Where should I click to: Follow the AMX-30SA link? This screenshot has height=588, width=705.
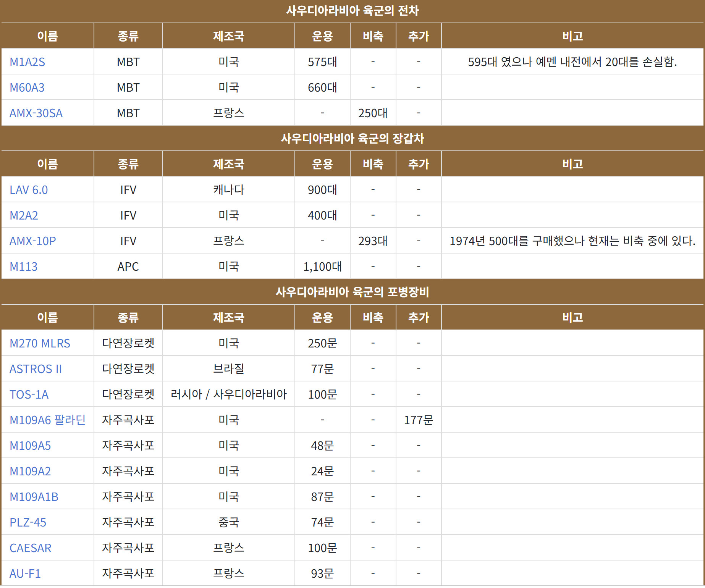click(36, 113)
